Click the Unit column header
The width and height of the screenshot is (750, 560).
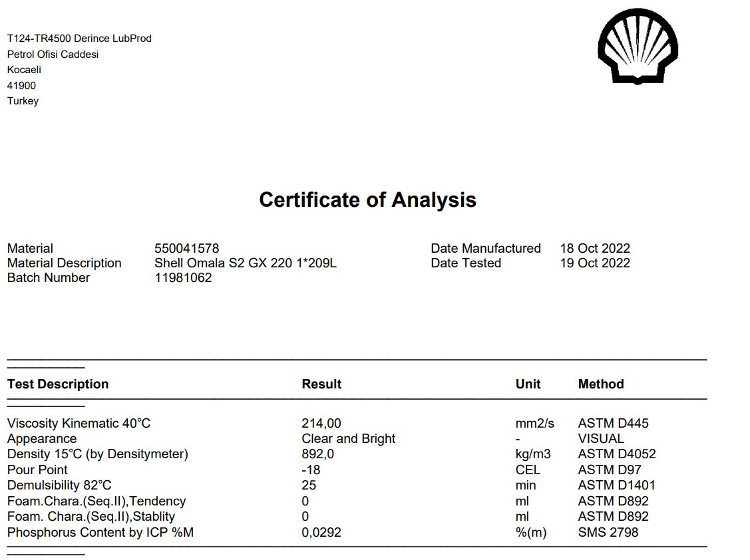pos(528,384)
